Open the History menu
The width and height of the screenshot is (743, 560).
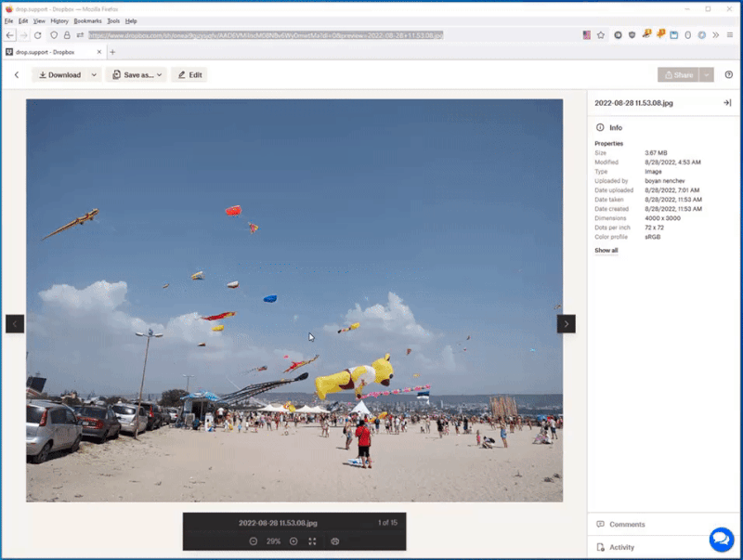tap(59, 20)
